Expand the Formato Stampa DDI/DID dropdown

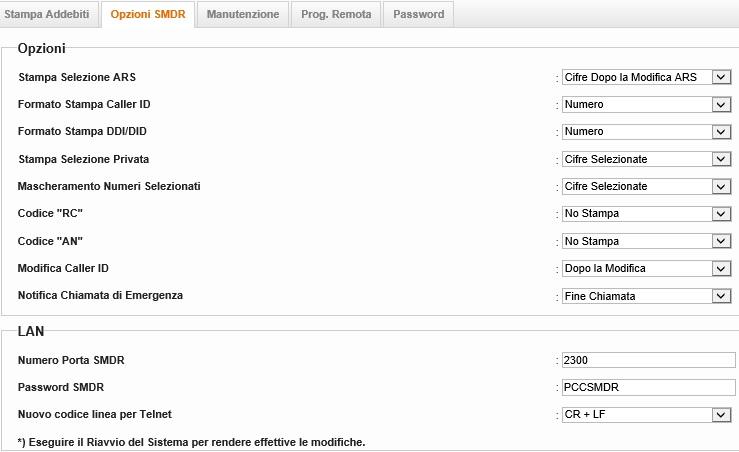pyautogui.click(x=646, y=132)
